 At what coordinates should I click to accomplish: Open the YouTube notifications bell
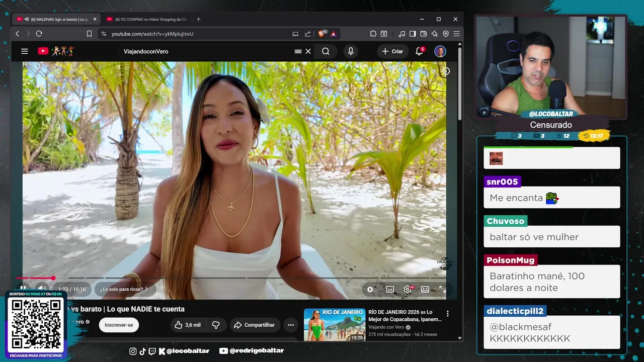tap(419, 51)
